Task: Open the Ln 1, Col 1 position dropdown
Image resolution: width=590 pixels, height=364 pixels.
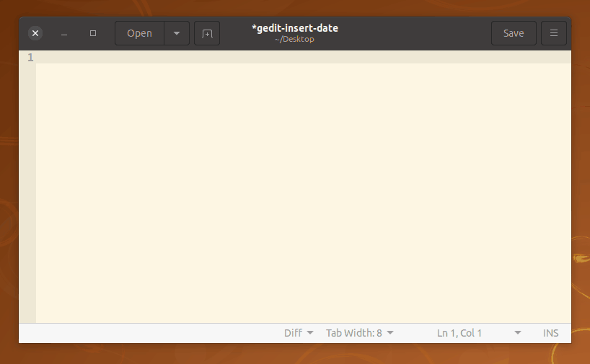Action: [479, 333]
